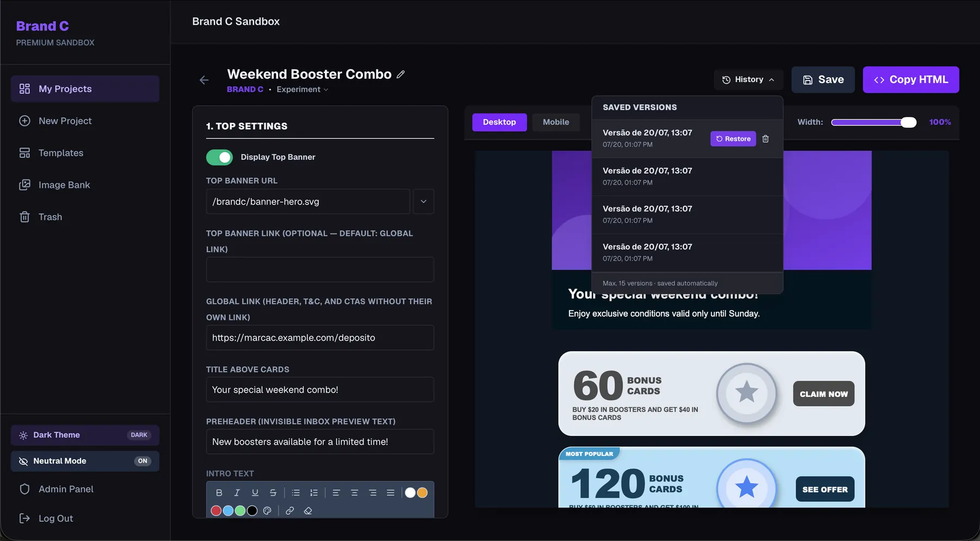This screenshot has width=980, height=541.
Task: Pick the red text color swatch
Action: (x=216, y=511)
